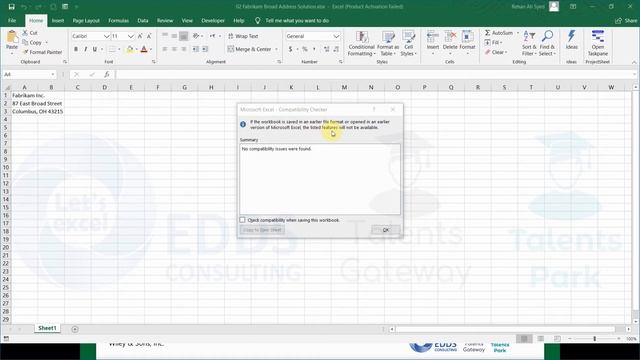This screenshot has width=640, height=360.
Task: Launch the Font dialog expander
Action: pos(153,62)
